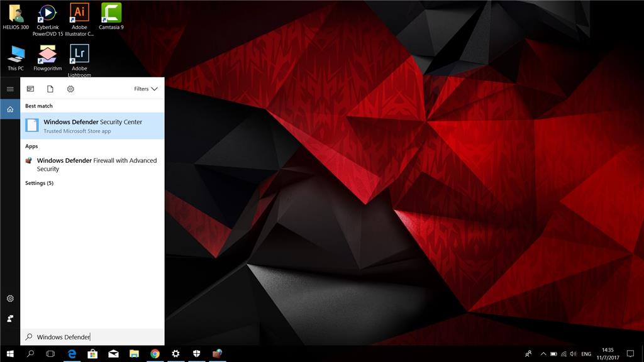This screenshot has height=362, width=644.
Task: Open HELIOS 300 desktop folder
Action: coord(16,16)
